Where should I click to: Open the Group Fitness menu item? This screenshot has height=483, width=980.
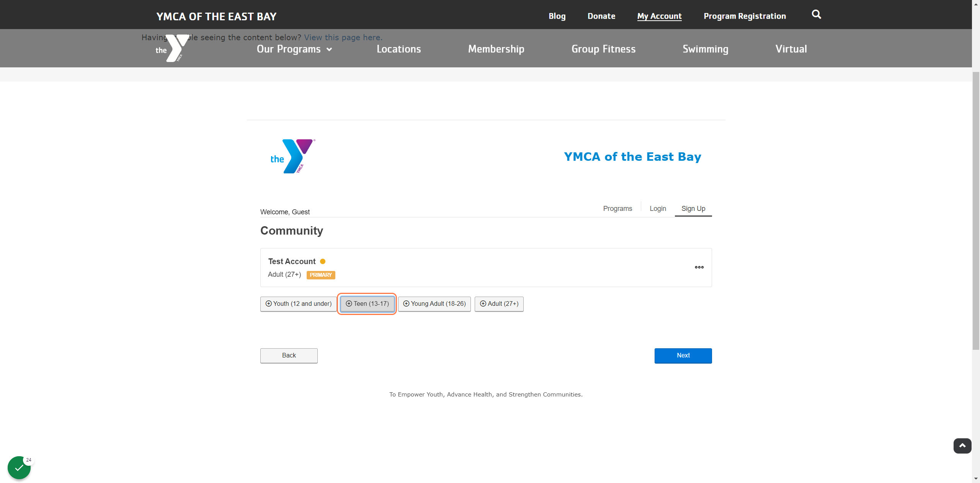point(603,49)
